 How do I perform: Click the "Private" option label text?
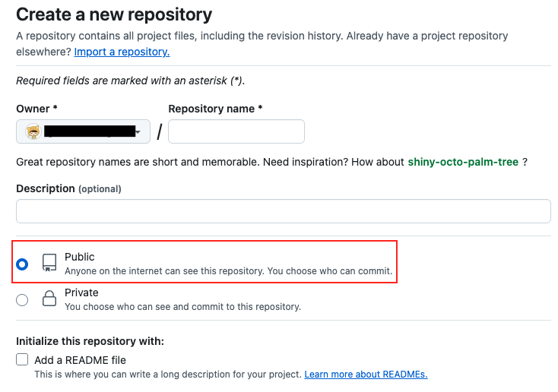pos(81,292)
